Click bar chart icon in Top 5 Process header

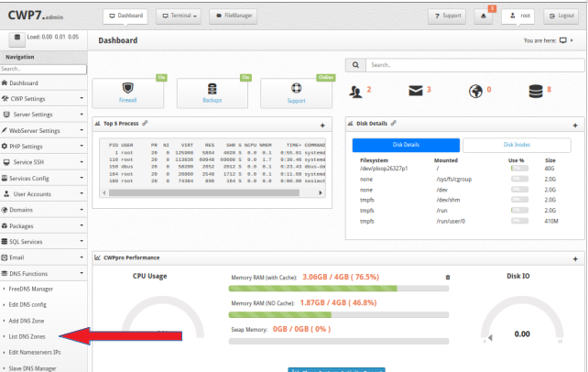click(97, 124)
